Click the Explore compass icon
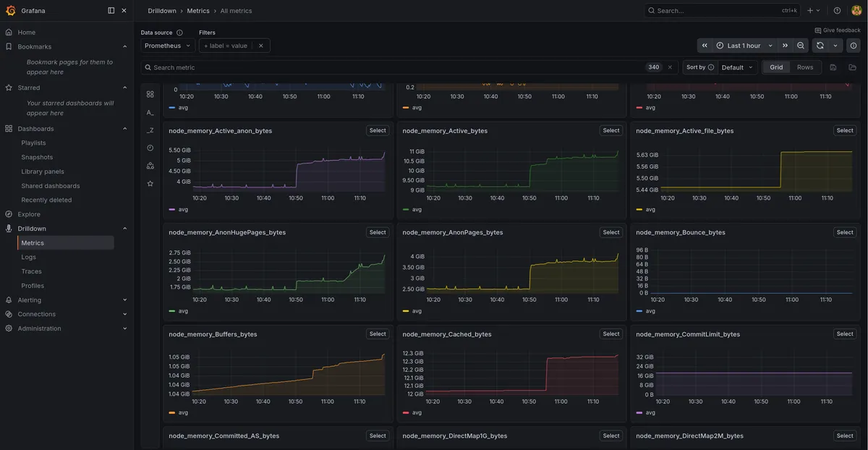This screenshot has height=450, width=868. pos(9,214)
